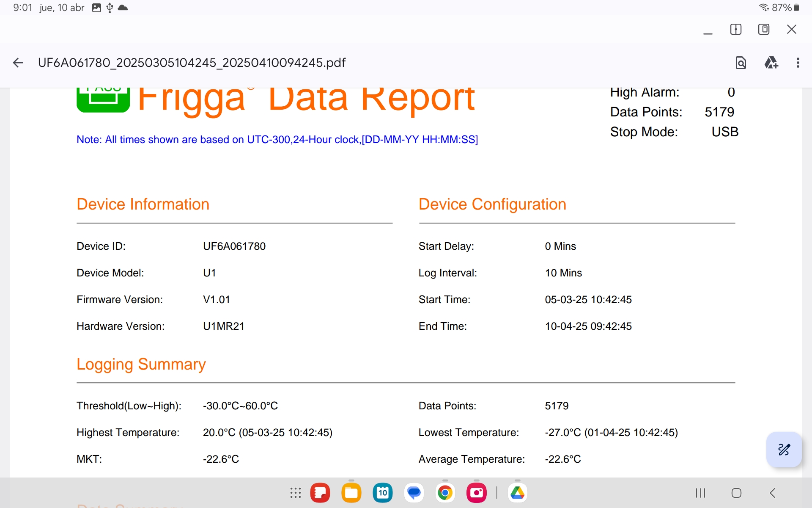The width and height of the screenshot is (812, 508).
Task: Select Device Model value U1
Action: pyautogui.click(x=209, y=273)
